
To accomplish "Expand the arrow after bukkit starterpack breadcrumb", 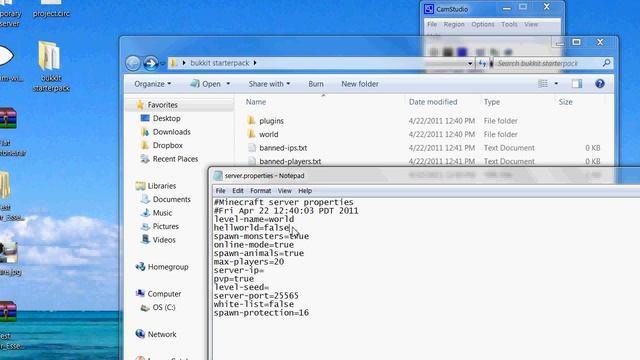I will [x=255, y=63].
